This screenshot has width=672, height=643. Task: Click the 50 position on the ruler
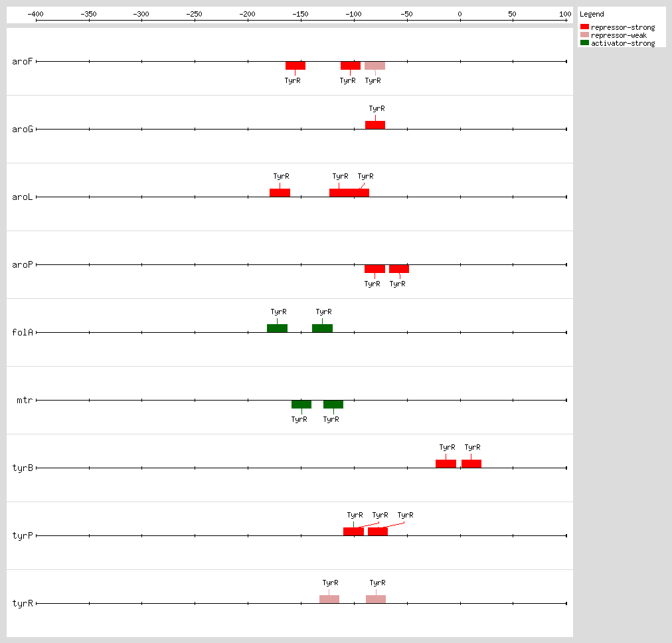(x=512, y=14)
